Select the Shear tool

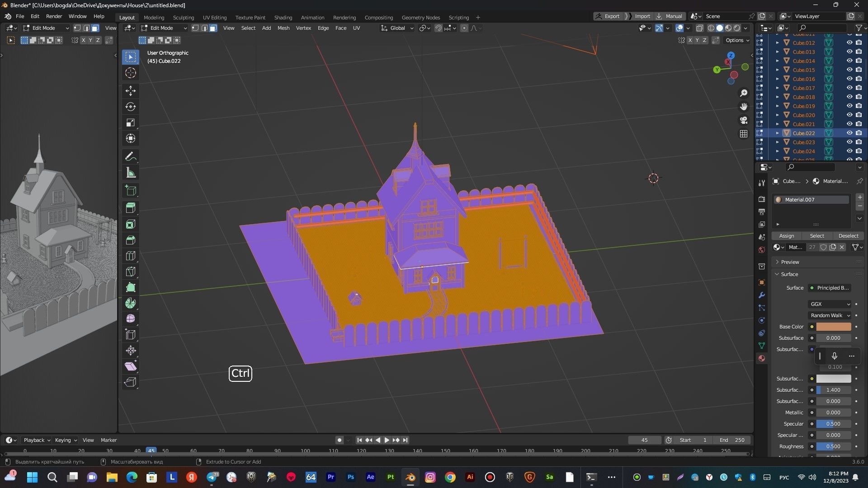coord(131,366)
